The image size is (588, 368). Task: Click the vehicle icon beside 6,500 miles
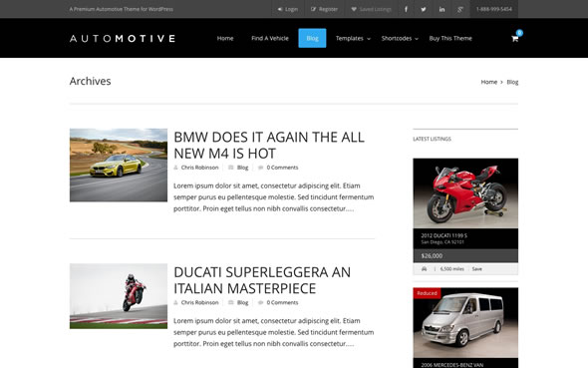[424, 269]
